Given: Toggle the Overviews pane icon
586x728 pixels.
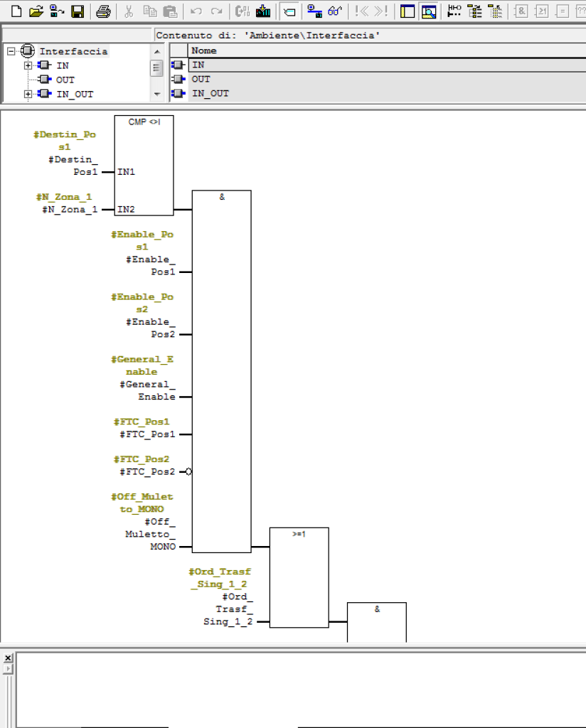Looking at the screenshot, I should [x=407, y=11].
